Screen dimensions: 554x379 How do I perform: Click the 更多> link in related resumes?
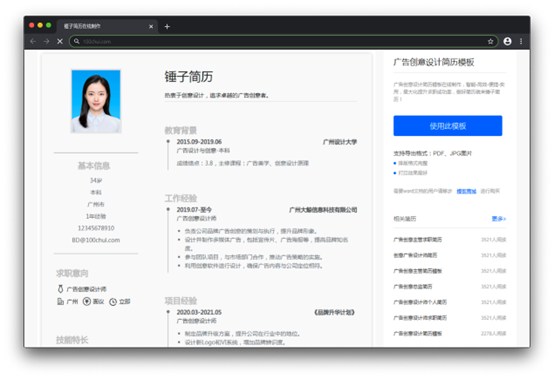[x=499, y=219]
